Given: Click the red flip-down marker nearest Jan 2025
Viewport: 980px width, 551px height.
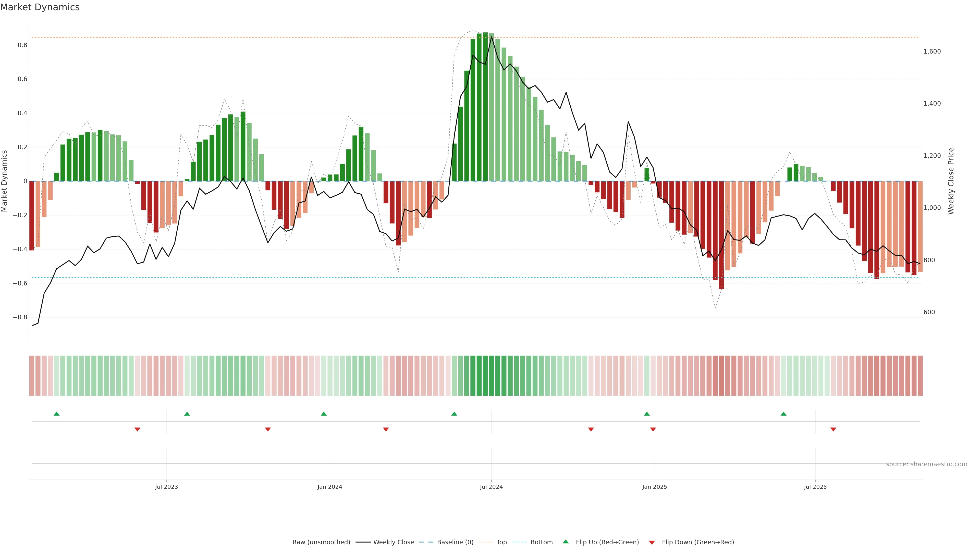Looking at the screenshot, I should 653,429.
